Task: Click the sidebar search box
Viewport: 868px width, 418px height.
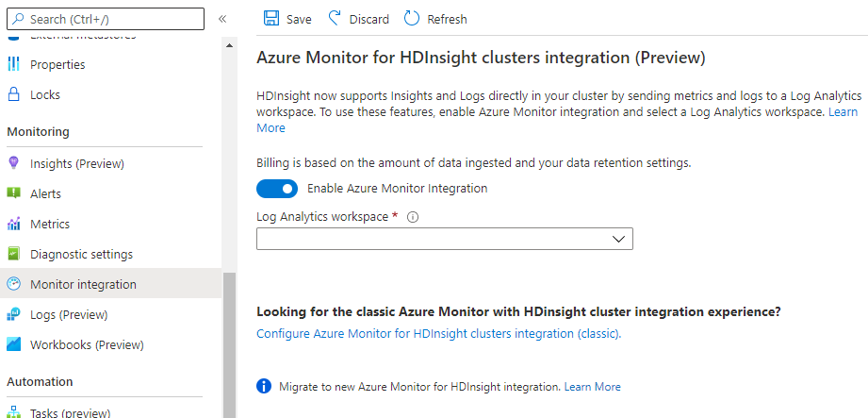Action: (x=106, y=19)
